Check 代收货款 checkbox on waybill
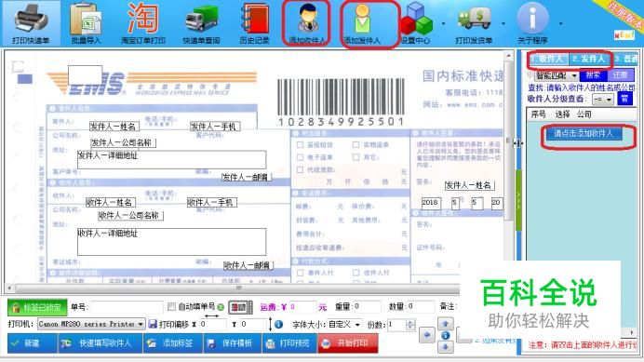Viewport: 644px width, 362px height. pos(300,169)
